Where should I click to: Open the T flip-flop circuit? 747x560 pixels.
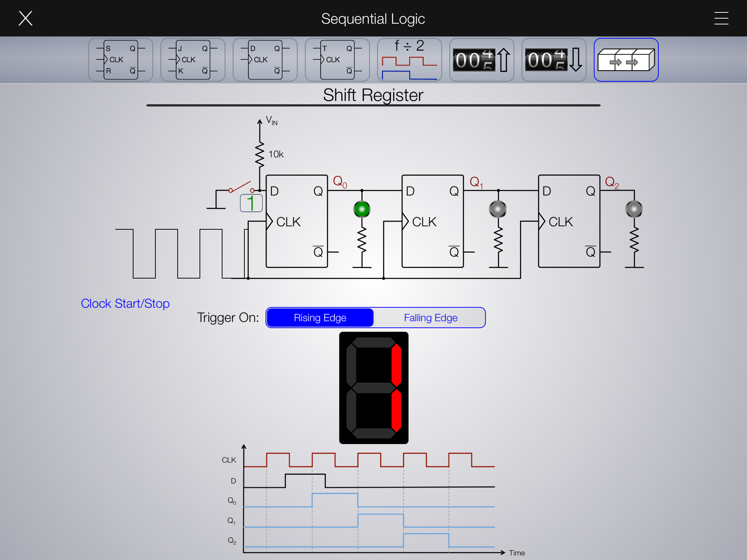(x=337, y=60)
